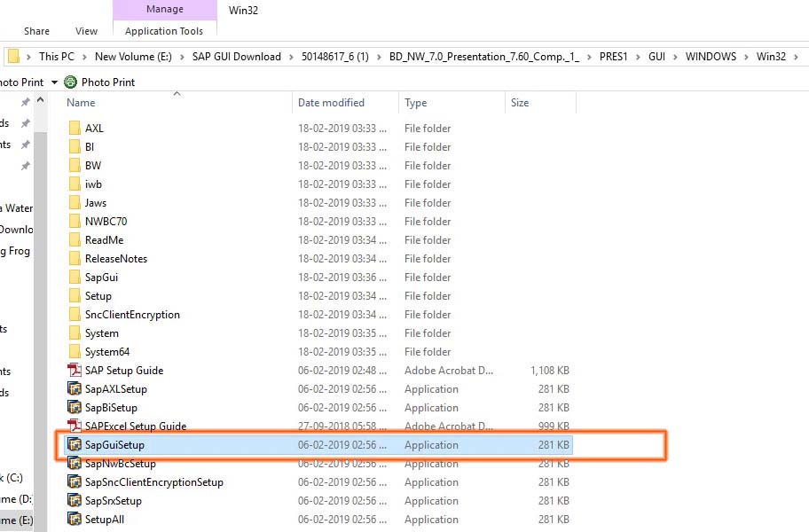Click the Setup folder icon
Screen dimensions: 809x532
(x=75, y=295)
